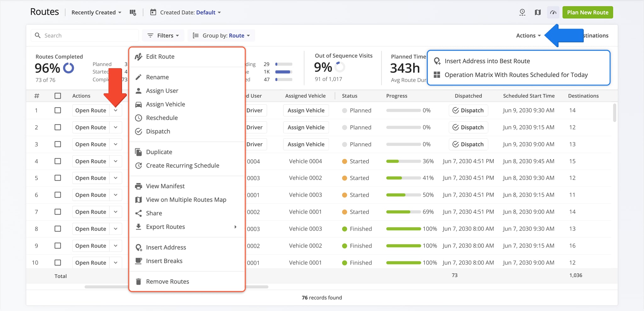Click Open Route button in row 4
The width and height of the screenshot is (644, 311).
(x=91, y=161)
